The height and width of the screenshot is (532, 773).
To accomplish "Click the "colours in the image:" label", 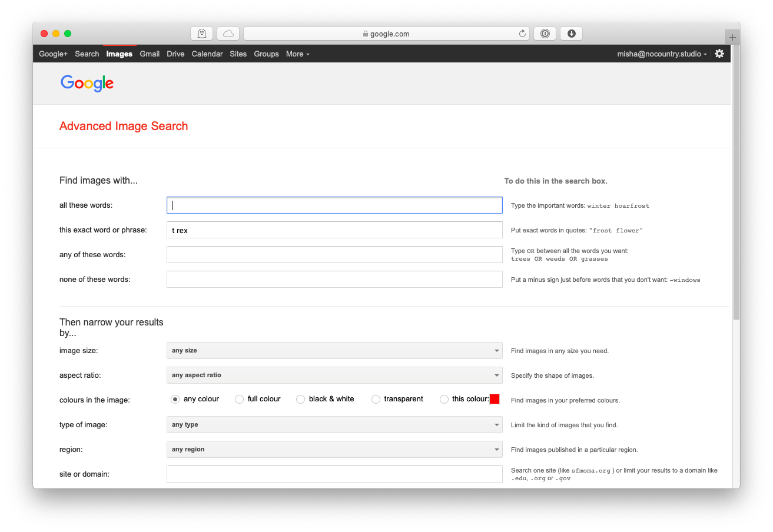I will 95,400.
